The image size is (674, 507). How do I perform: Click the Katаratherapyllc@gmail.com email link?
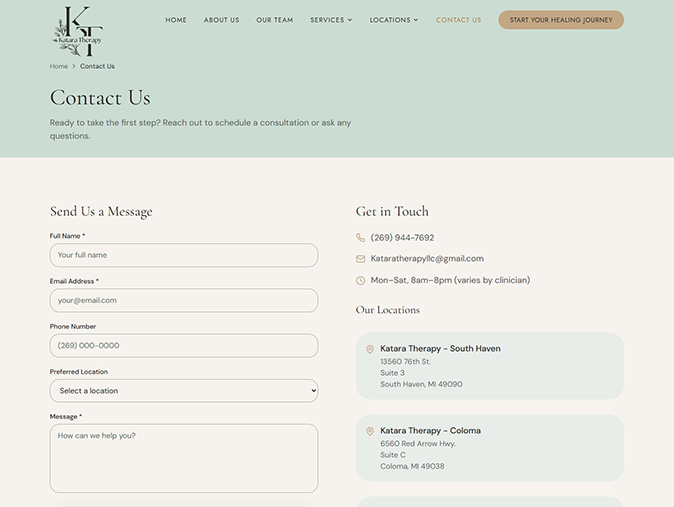(427, 258)
